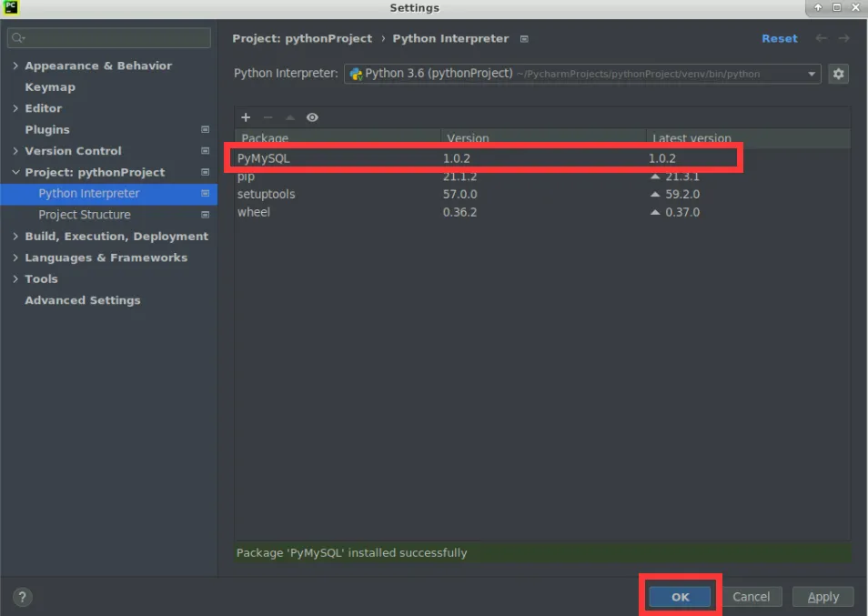The height and width of the screenshot is (616, 868).
Task: Expand the Tools section
Action: 15,278
